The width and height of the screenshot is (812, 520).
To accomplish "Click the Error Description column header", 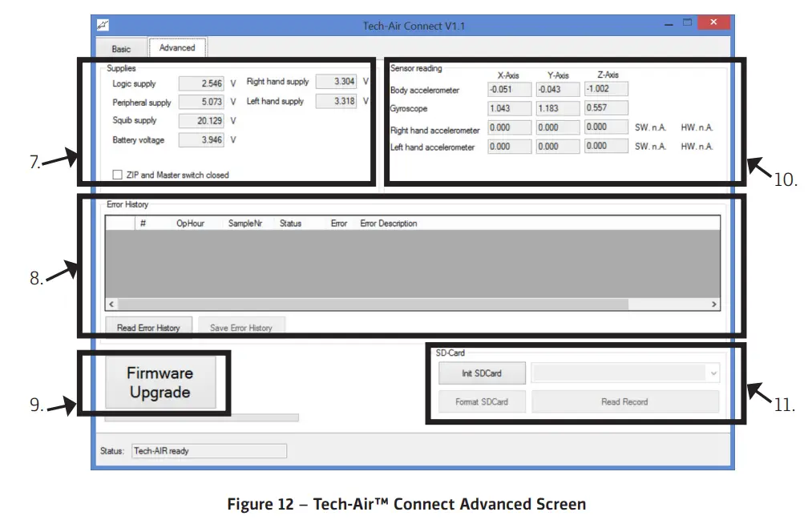I will [x=389, y=224].
